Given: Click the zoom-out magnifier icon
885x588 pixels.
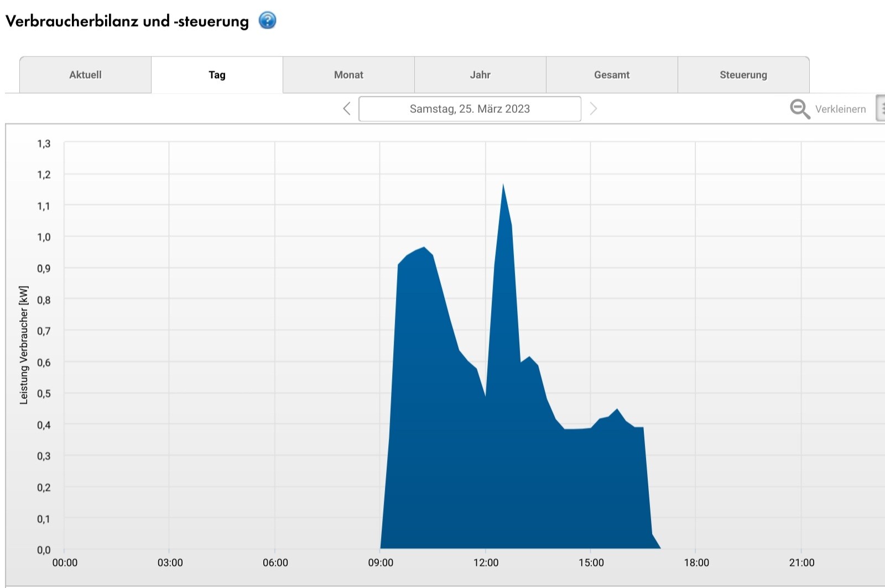Looking at the screenshot, I should tap(799, 109).
